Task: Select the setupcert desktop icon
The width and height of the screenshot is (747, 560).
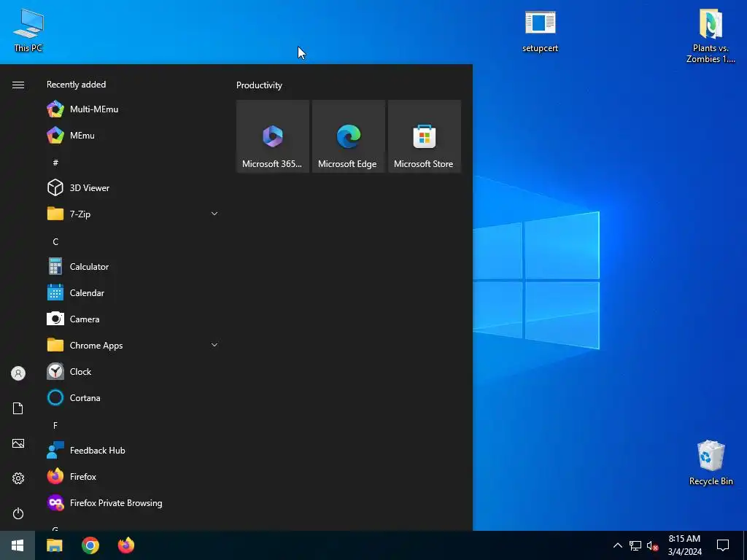Action: (x=540, y=31)
